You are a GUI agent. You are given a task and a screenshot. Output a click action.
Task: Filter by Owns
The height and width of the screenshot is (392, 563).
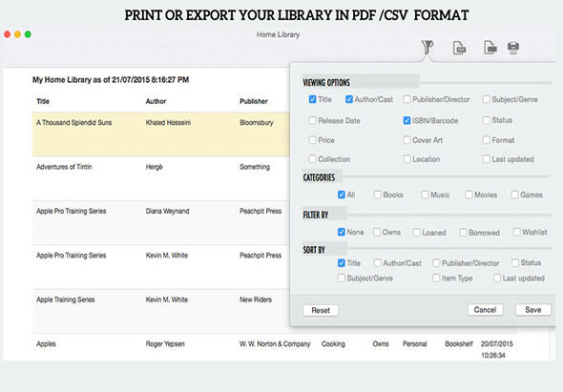click(377, 232)
